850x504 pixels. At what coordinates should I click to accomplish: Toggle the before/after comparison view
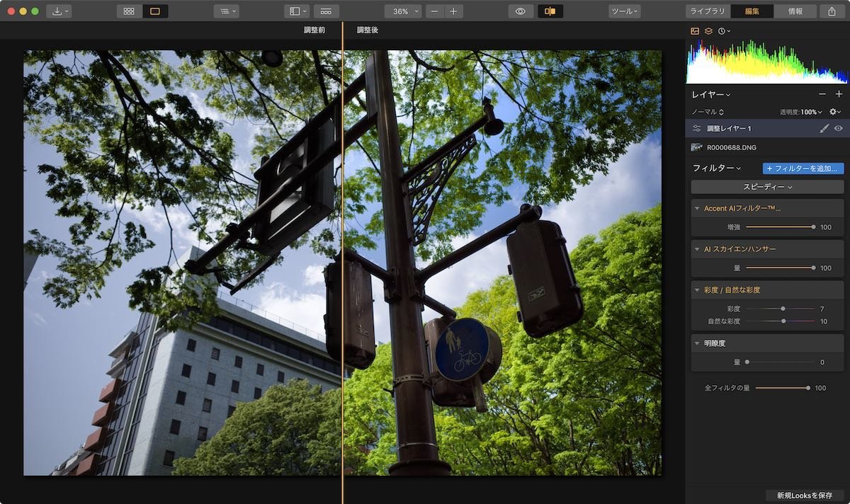552,11
